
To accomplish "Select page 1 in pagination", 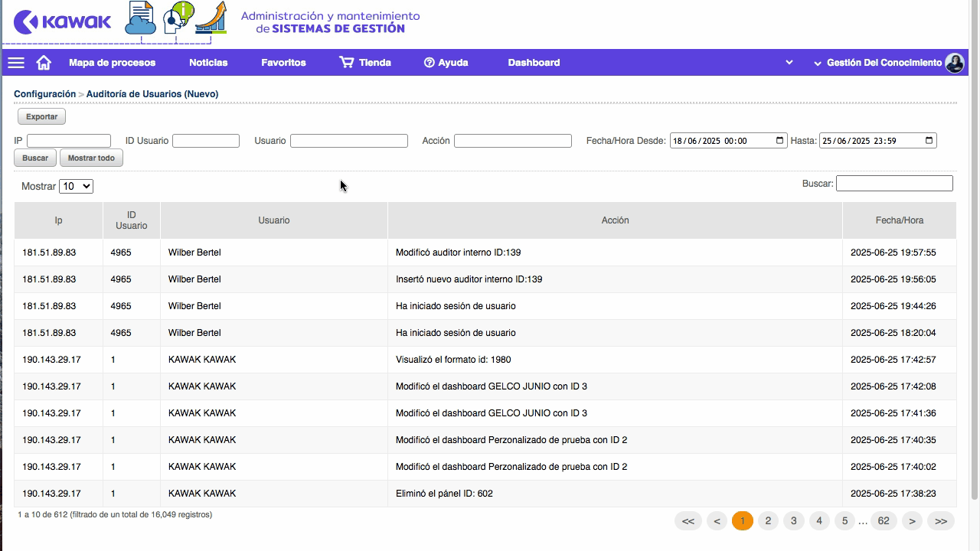I will click(743, 521).
